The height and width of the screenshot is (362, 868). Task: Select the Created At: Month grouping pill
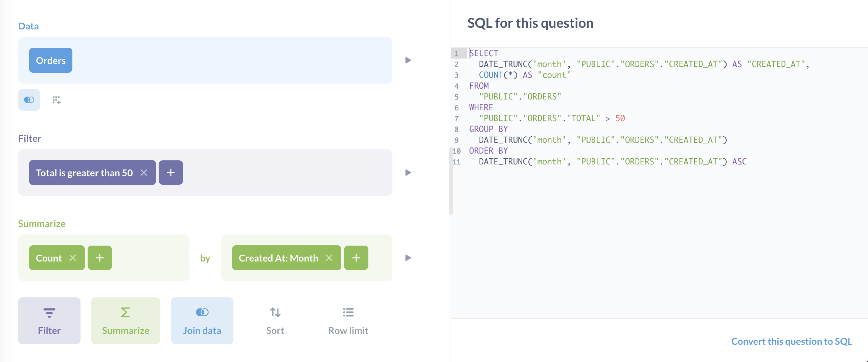pyautogui.click(x=278, y=258)
